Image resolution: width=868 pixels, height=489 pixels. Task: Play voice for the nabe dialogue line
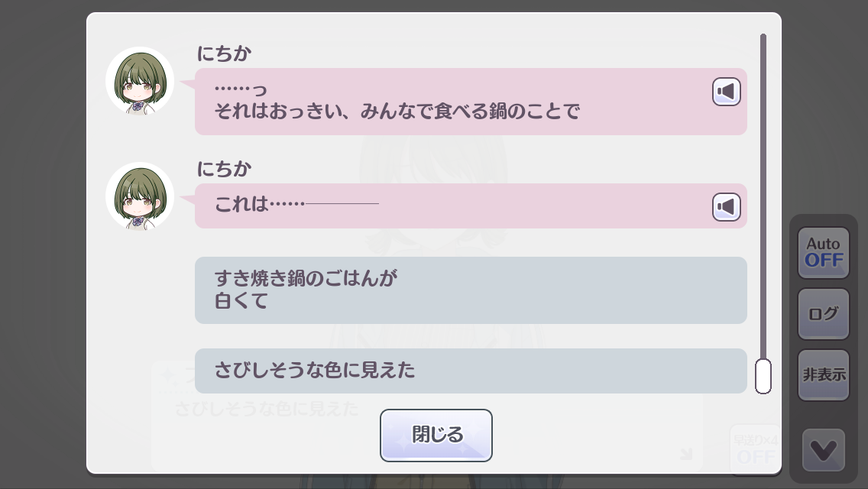coord(727,92)
